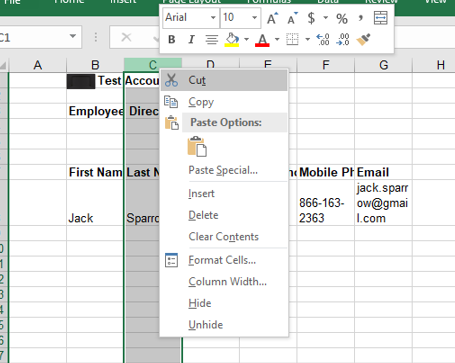Click cell containing Jack
The height and width of the screenshot is (363, 455).
coord(95,203)
